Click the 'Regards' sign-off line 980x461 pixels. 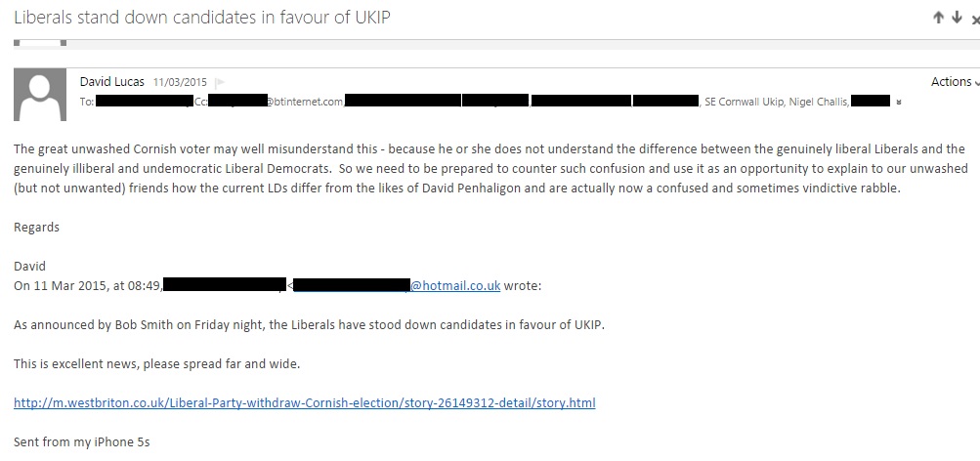(x=36, y=228)
